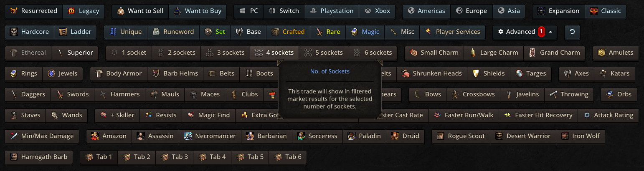Choose the Grand Charm icon filter

[532, 53]
